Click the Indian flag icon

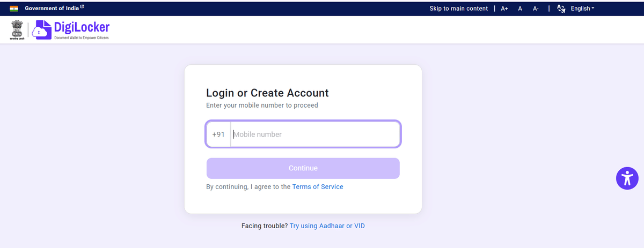[x=14, y=9]
